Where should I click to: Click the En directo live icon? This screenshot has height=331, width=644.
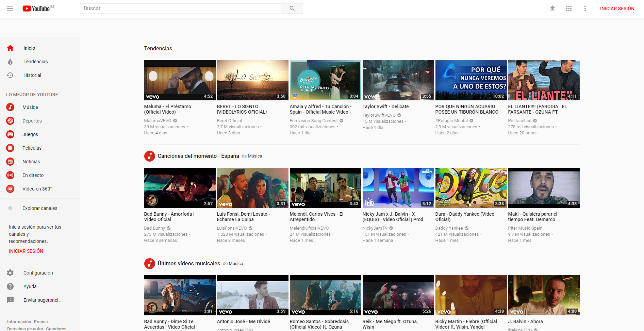pyautogui.click(x=10, y=175)
